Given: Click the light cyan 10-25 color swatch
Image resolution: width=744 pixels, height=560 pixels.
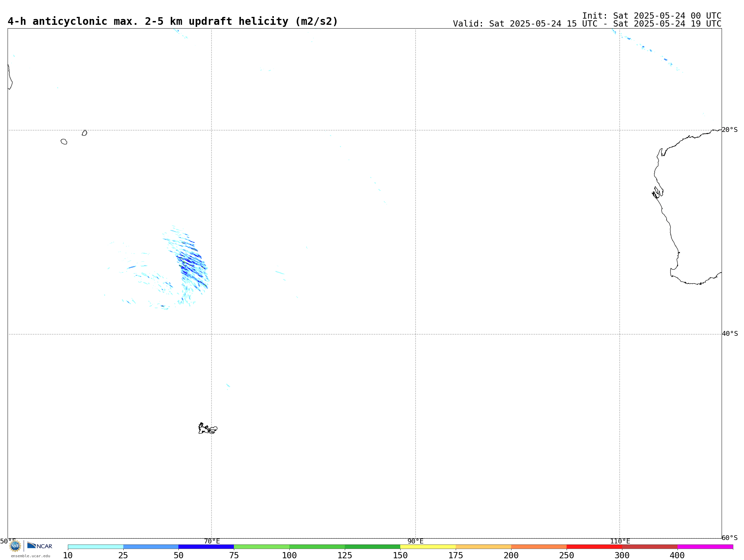Looking at the screenshot, I should [x=95, y=547].
